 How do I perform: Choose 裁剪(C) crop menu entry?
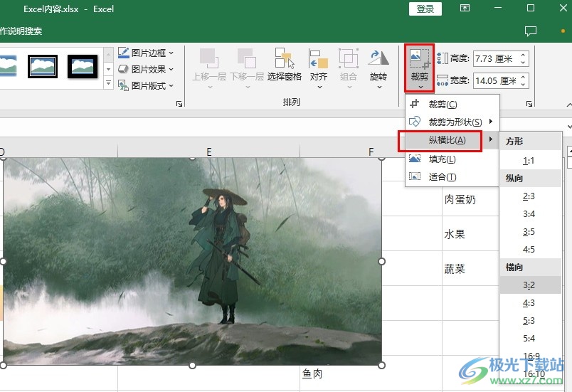(452, 105)
